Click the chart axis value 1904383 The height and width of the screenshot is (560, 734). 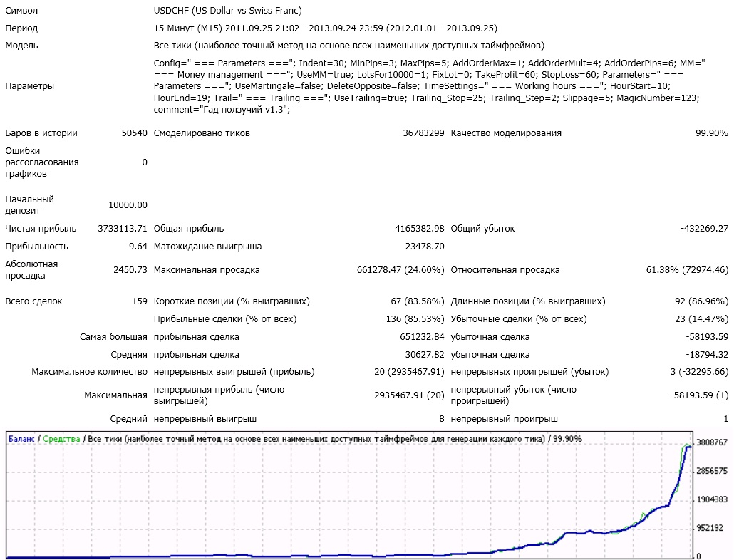pyautogui.click(x=711, y=499)
